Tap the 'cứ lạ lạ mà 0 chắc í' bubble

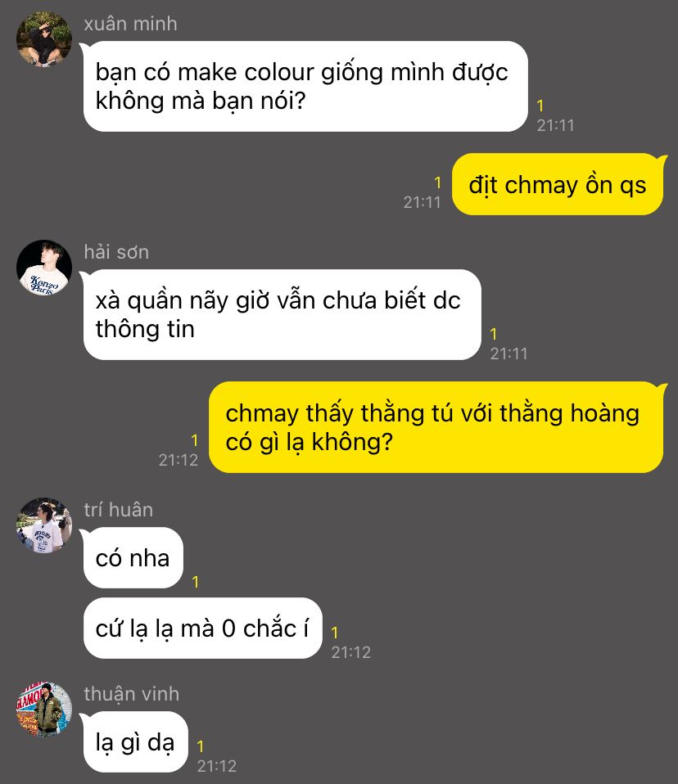(202, 628)
